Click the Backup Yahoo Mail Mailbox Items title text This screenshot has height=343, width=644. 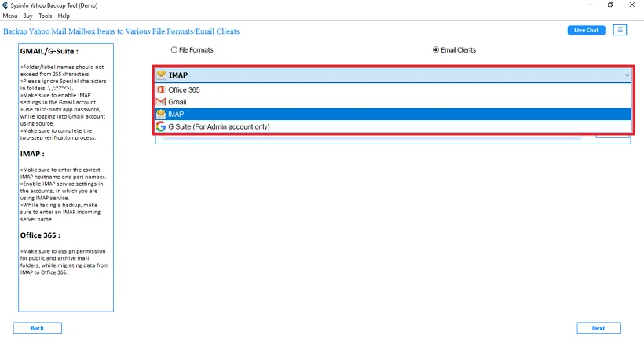pos(121,31)
